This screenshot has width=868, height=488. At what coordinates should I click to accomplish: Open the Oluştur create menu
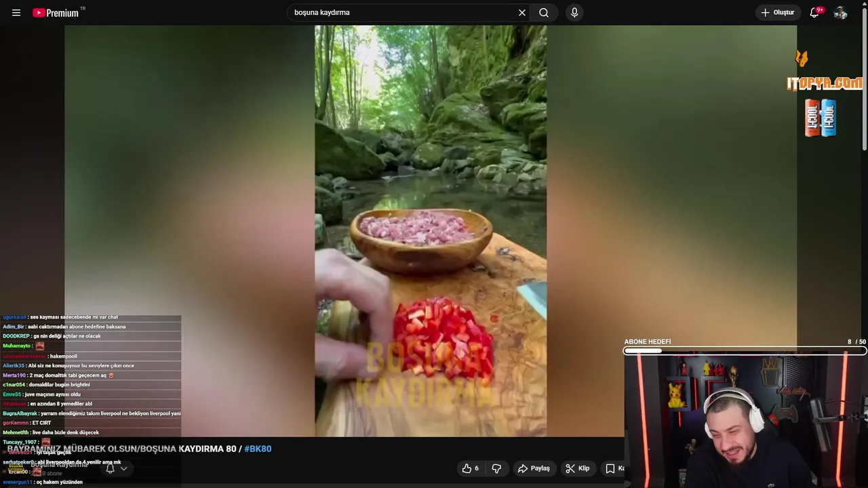[778, 13]
